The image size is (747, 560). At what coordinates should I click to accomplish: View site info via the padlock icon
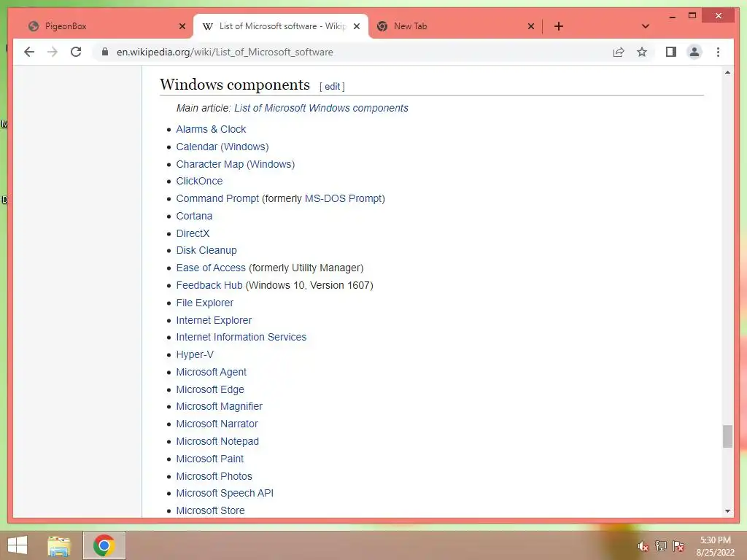coord(105,52)
